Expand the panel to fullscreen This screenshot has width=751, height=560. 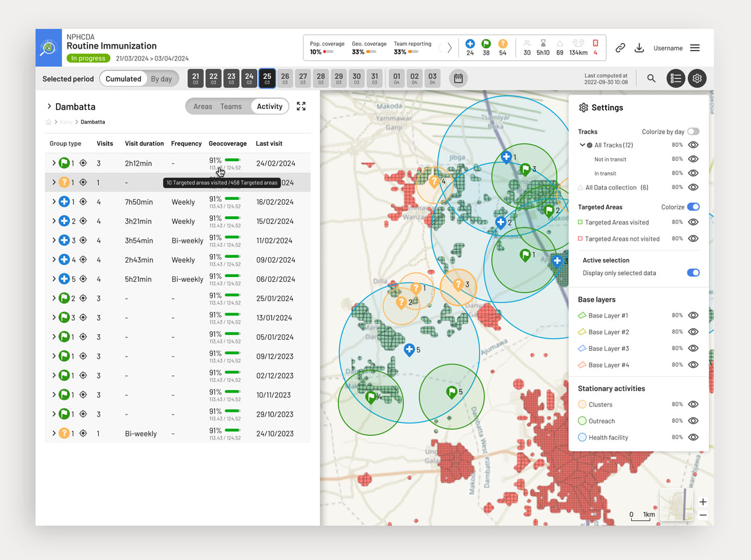301,107
